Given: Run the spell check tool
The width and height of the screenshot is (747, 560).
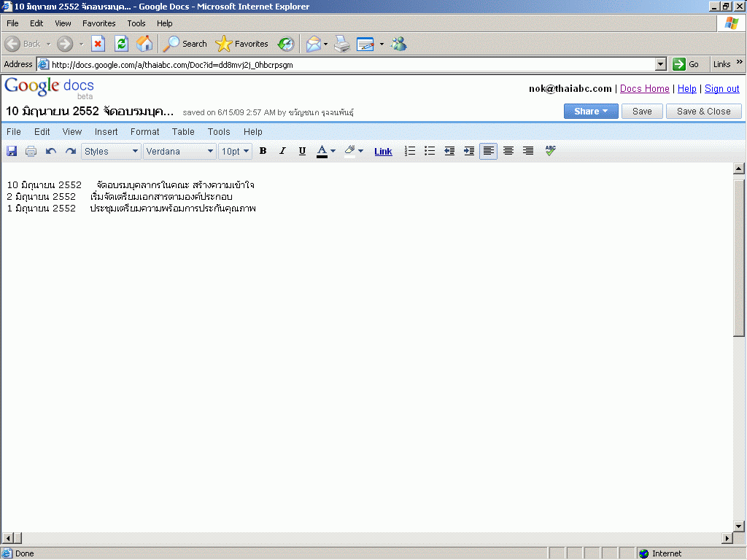Looking at the screenshot, I should [x=550, y=151].
